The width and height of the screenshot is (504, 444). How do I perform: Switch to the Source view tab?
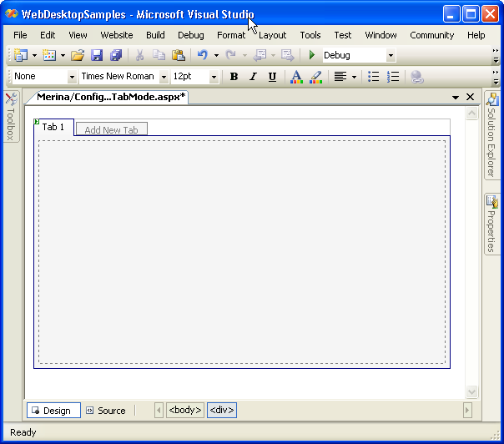tap(106, 411)
